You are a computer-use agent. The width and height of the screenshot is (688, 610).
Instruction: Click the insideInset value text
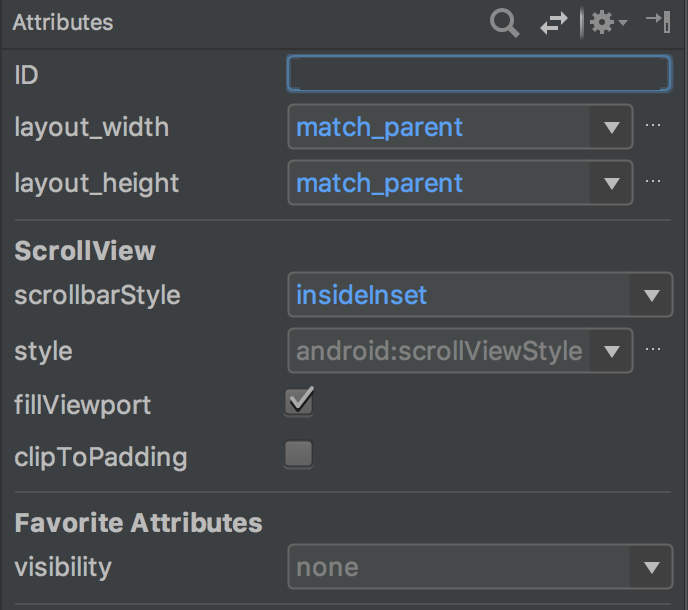coord(361,295)
